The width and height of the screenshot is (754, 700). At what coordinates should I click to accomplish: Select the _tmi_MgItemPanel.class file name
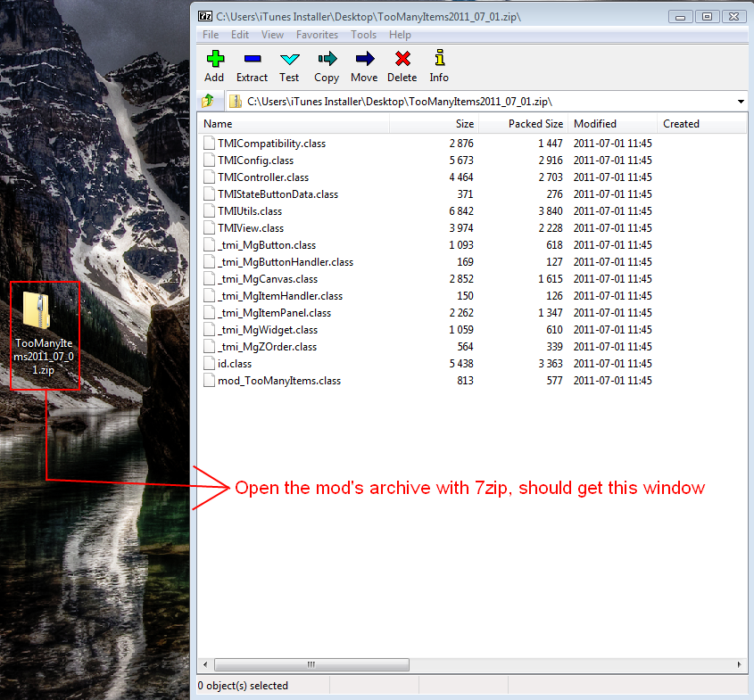pyautogui.click(x=275, y=313)
